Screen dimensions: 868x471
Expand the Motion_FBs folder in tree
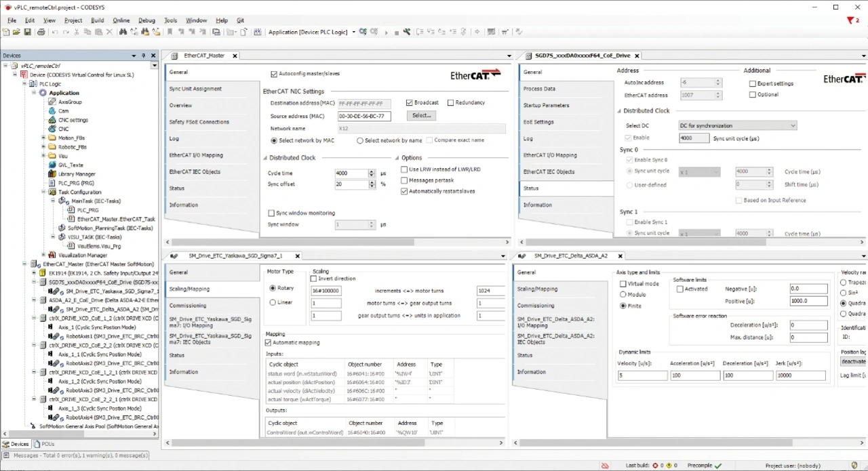(x=43, y=138)
